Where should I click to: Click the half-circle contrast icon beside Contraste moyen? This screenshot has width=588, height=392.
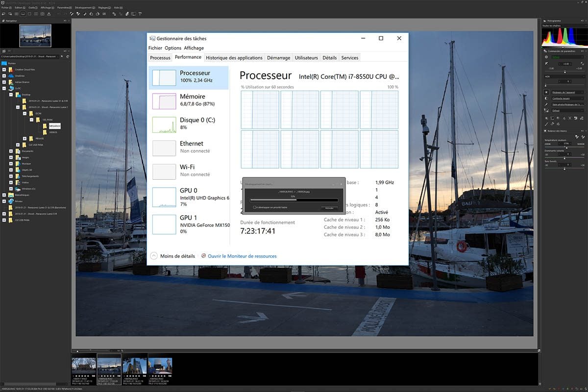(x=546, y=98)
